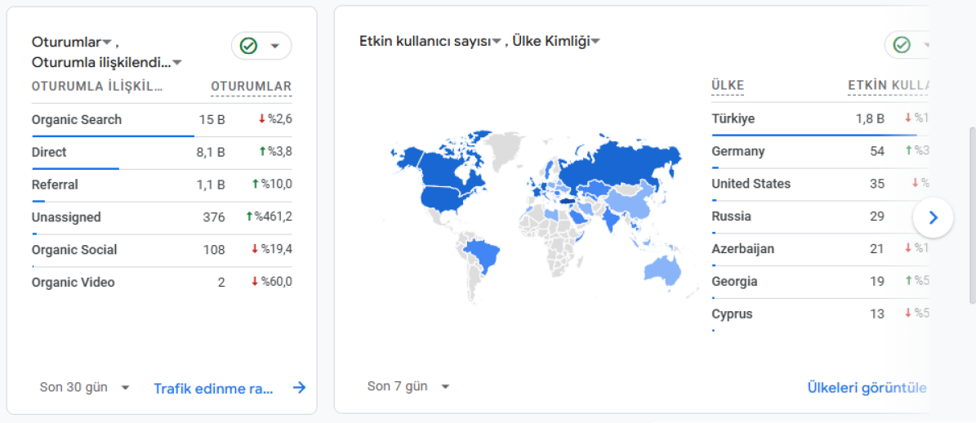Change the Son 30 gün date range
This screenshot has width=980, height=423.
84,388
